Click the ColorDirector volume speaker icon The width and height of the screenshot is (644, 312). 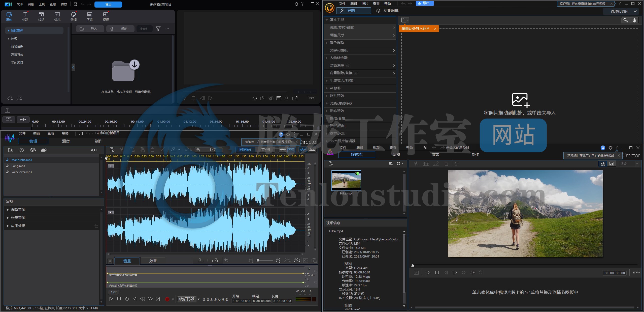[x=472, y=273]
